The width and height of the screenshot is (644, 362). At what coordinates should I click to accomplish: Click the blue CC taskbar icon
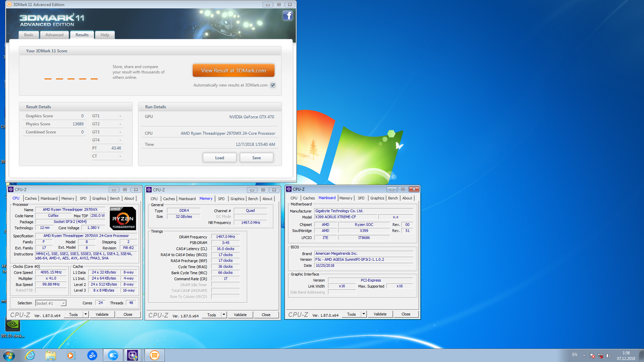click(113, 355)
